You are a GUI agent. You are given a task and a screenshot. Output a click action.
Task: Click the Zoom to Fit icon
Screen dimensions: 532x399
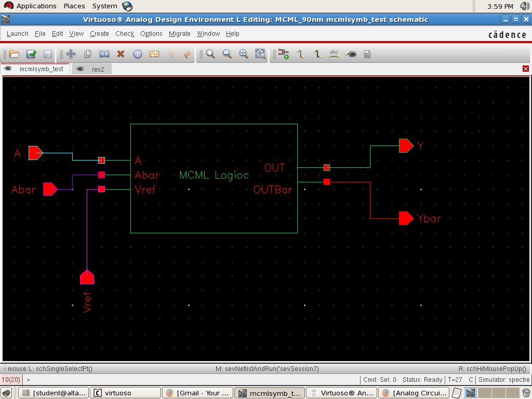pos(244,54)
